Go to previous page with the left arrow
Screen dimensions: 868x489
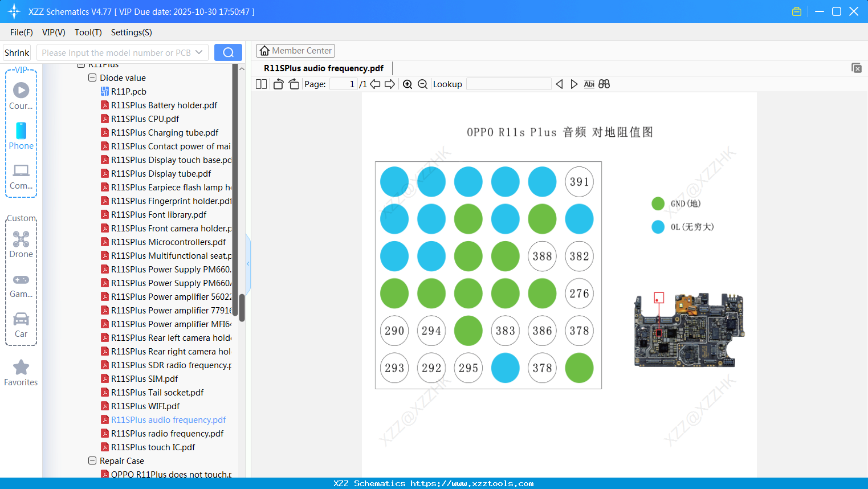tap(375, 84)
